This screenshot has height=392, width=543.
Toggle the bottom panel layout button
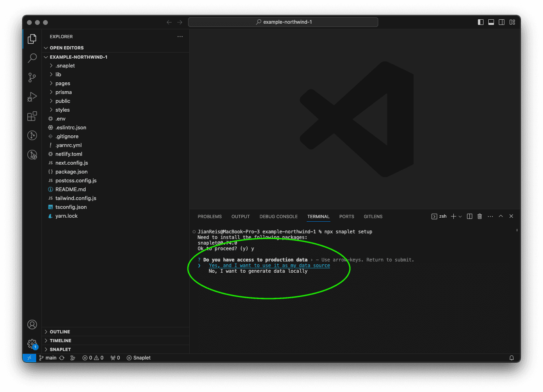click(491, 22)
